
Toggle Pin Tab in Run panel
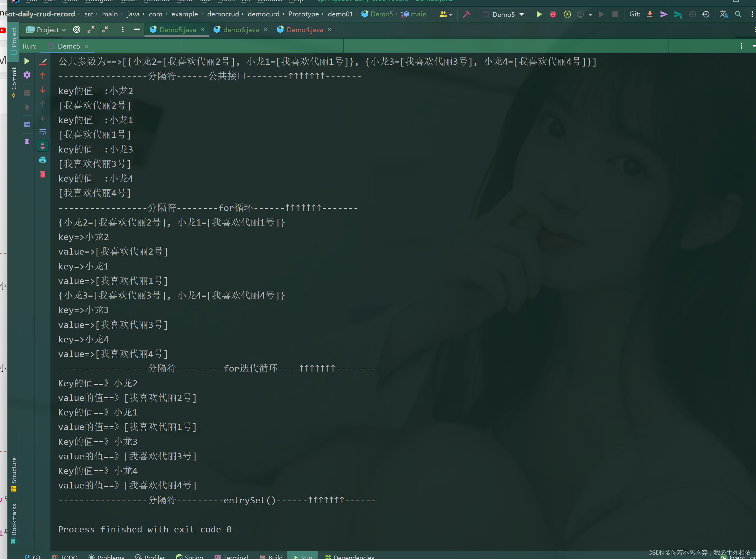tap(27, 142)
